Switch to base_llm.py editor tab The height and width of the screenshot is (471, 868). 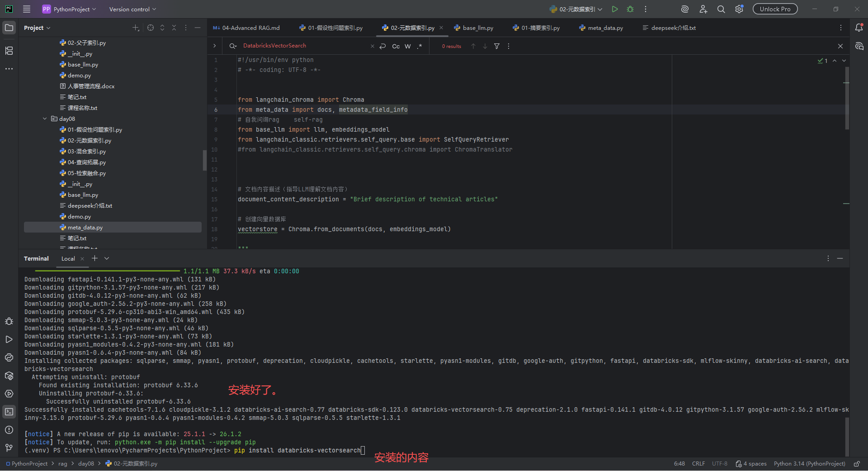point(474,28)
